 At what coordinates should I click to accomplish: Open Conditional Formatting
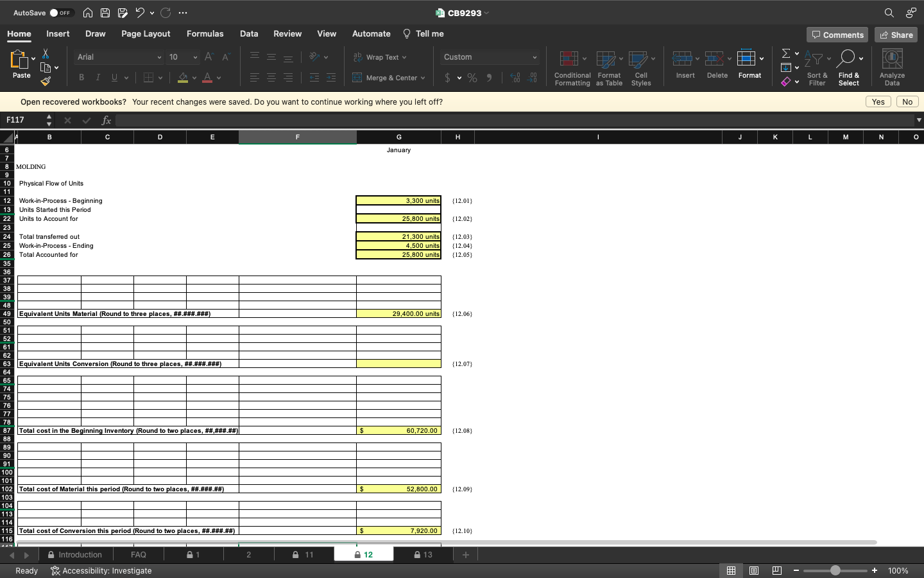point(572,68)
